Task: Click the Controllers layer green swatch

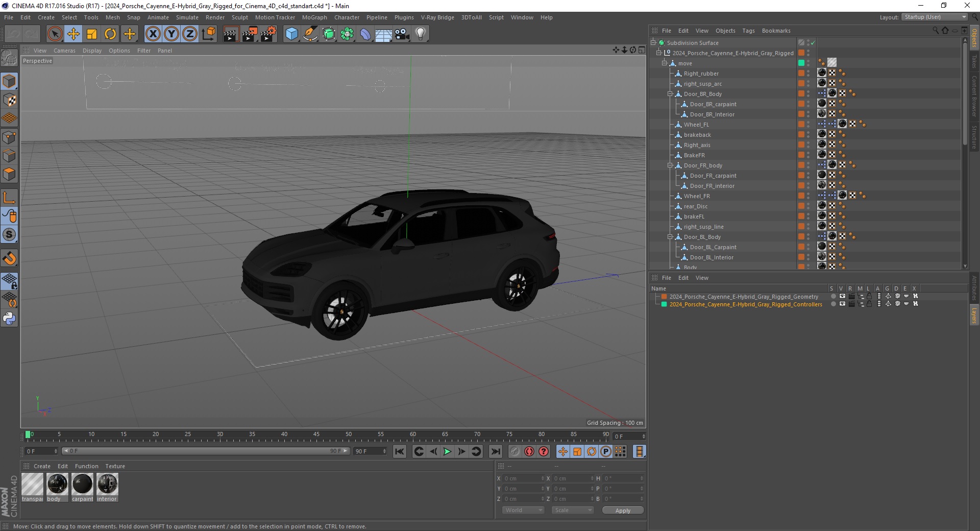Action: (x=664, y=304)
